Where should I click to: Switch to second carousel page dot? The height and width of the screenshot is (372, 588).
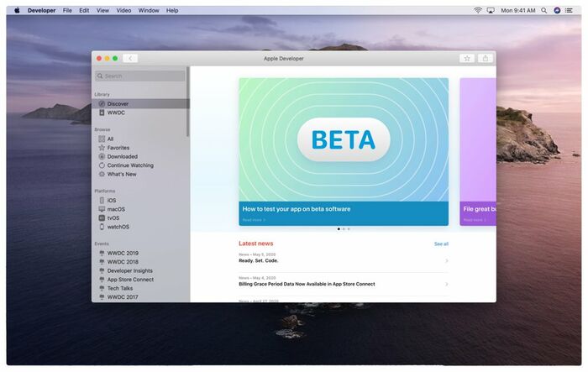coord(344,228)
